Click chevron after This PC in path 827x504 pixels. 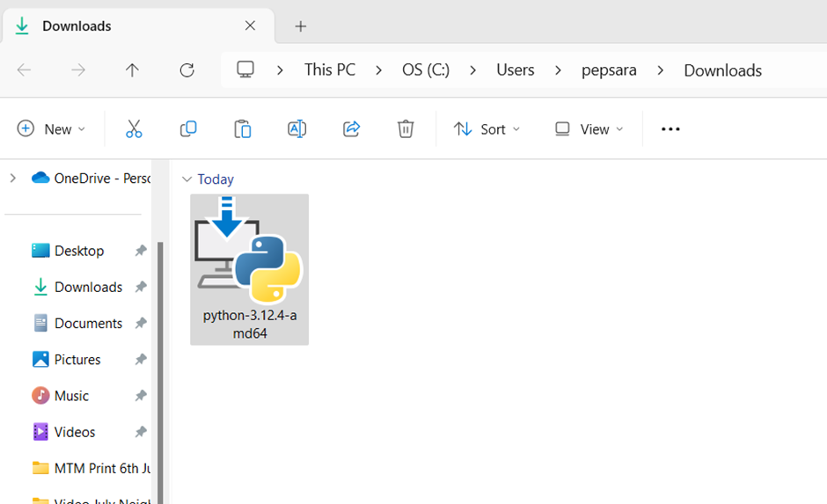tap(378, 70)
